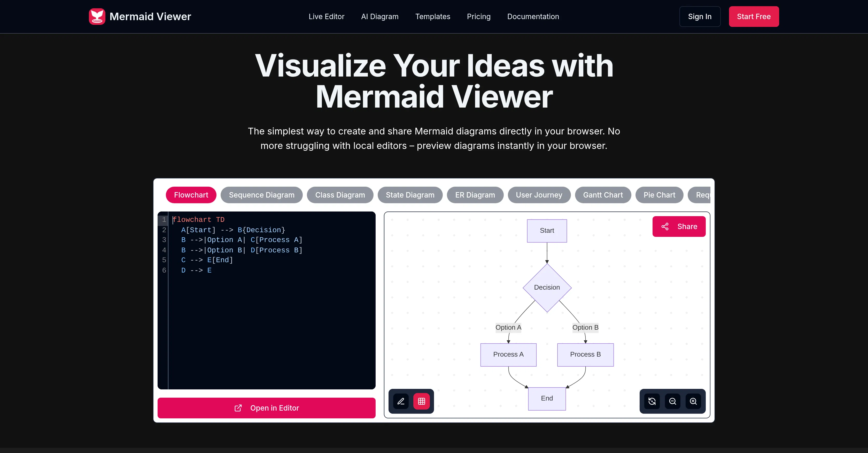This screenshot has width=868, height=453.
Task: Open the AI Diagram section
Action: pos(379,17)
